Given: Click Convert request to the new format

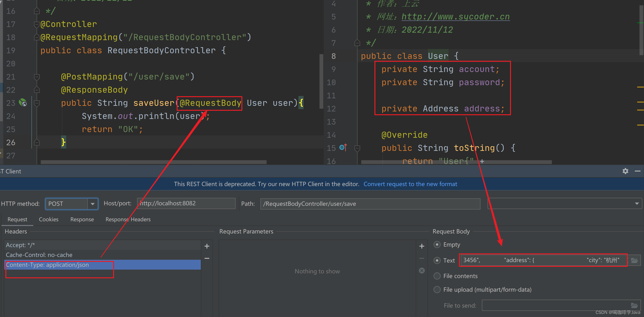Looking at the screenshot, I should tap(410, 184).
